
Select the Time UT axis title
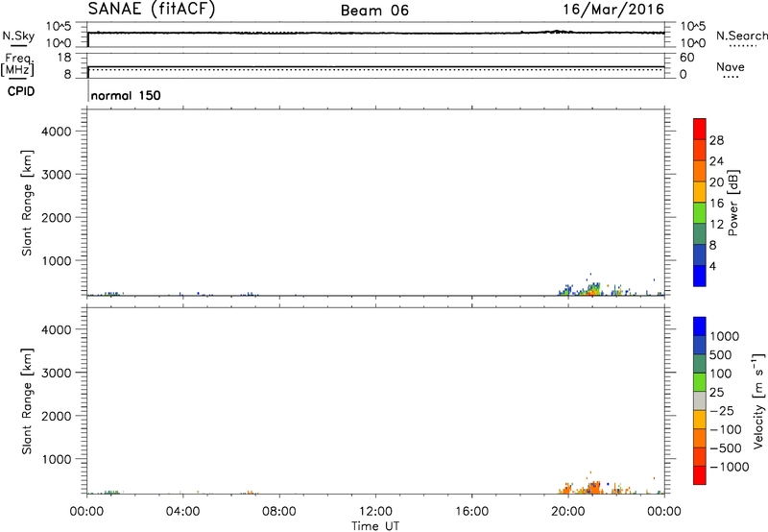click(375, 525)
